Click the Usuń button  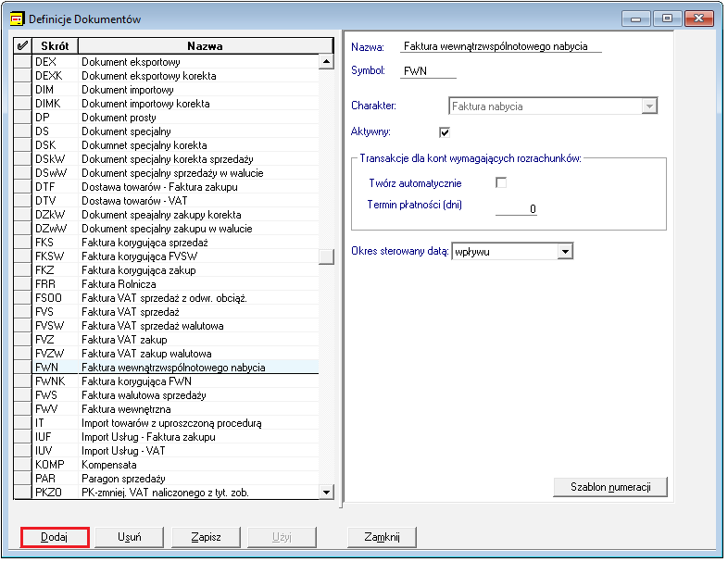click(130, 537)
